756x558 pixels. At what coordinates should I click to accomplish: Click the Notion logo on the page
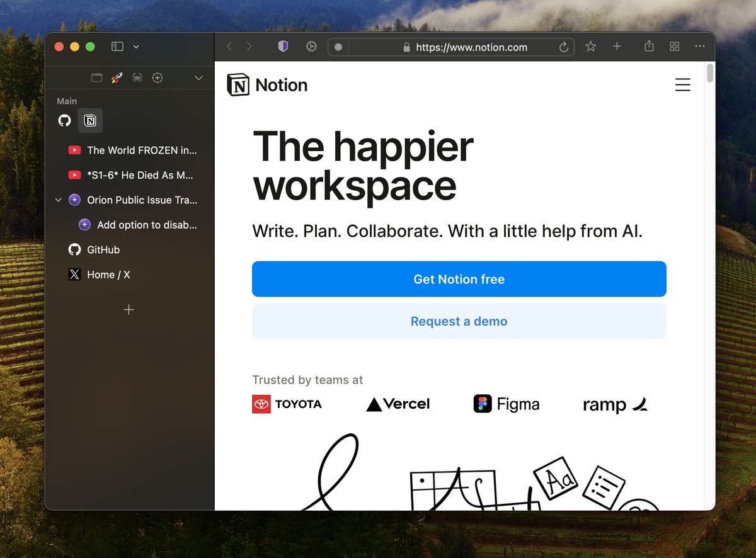267,84
